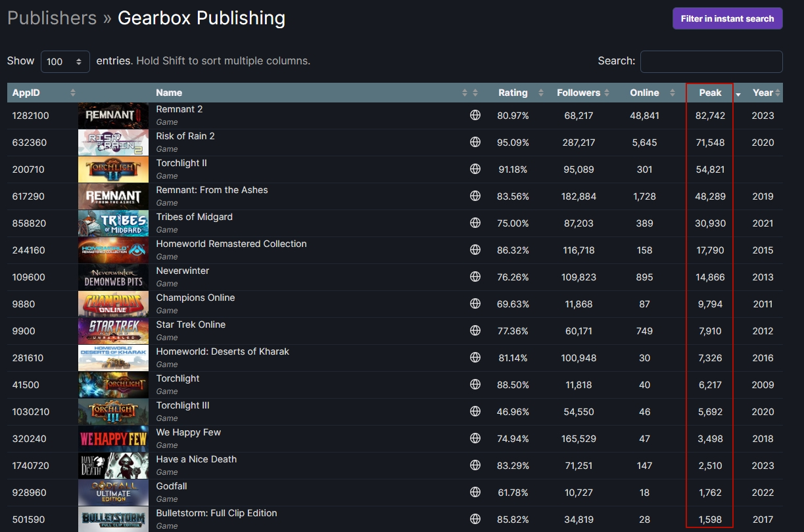Click the Filter in instant search button
The width and height of the screenshot is (804, 532).
(727, 18)
